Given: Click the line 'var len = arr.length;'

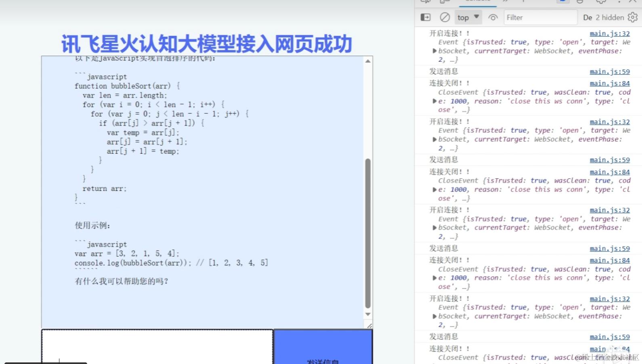Looking at the screenshot, I should point(125,95).
